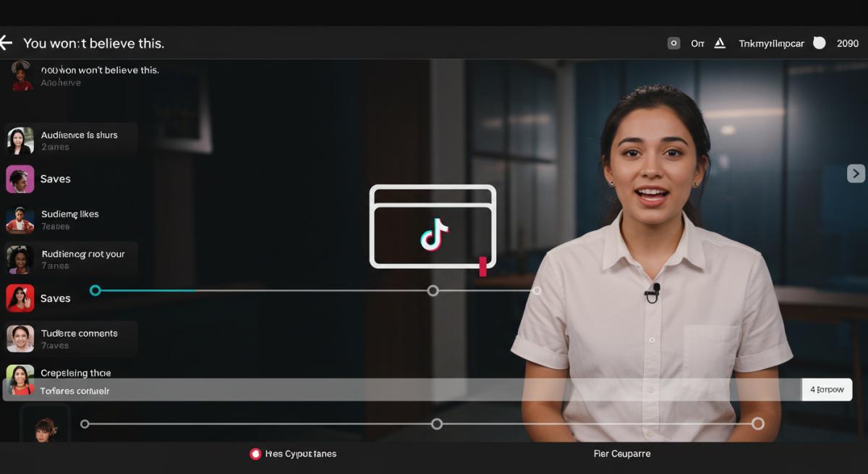Go back using the left arrow

click(x=6, y=43)
